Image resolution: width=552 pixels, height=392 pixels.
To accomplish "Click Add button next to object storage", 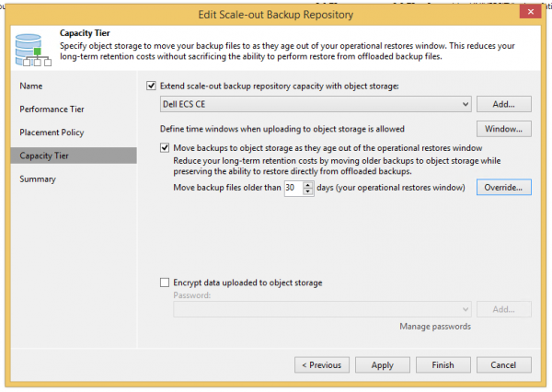I will point(503,105).
